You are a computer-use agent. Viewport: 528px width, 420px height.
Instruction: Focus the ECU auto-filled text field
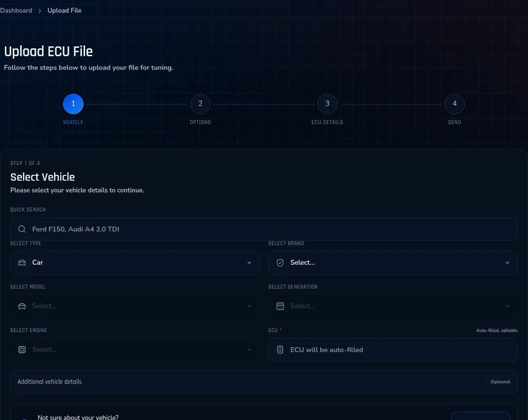[393, 350]
